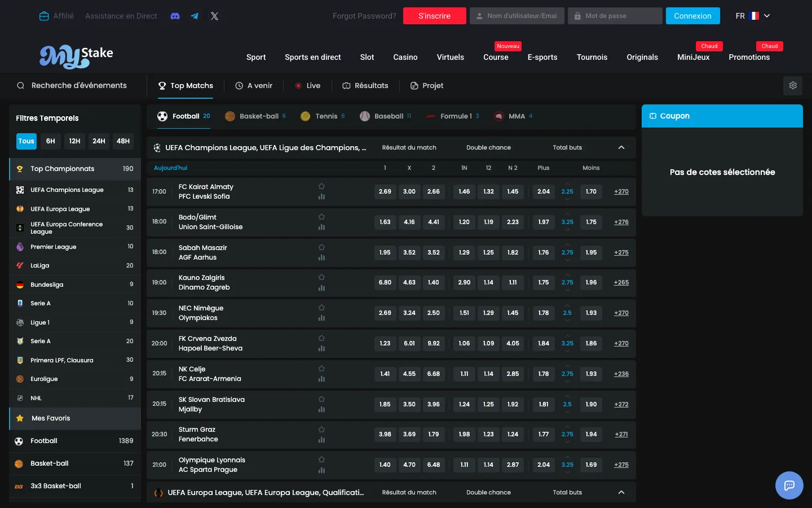Click the Football sport icon in left sidebar
The width and height of the screenshot is (812, 508).
19,441
